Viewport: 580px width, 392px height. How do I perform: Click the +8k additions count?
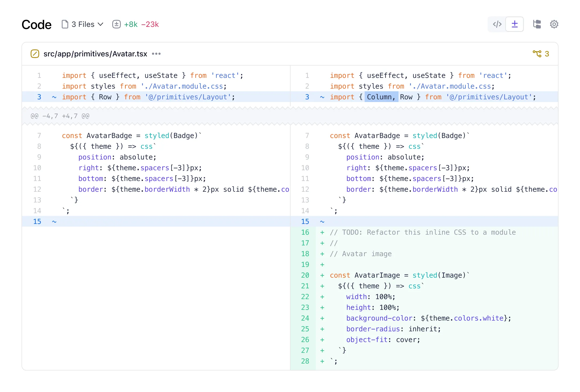[131, 24]
